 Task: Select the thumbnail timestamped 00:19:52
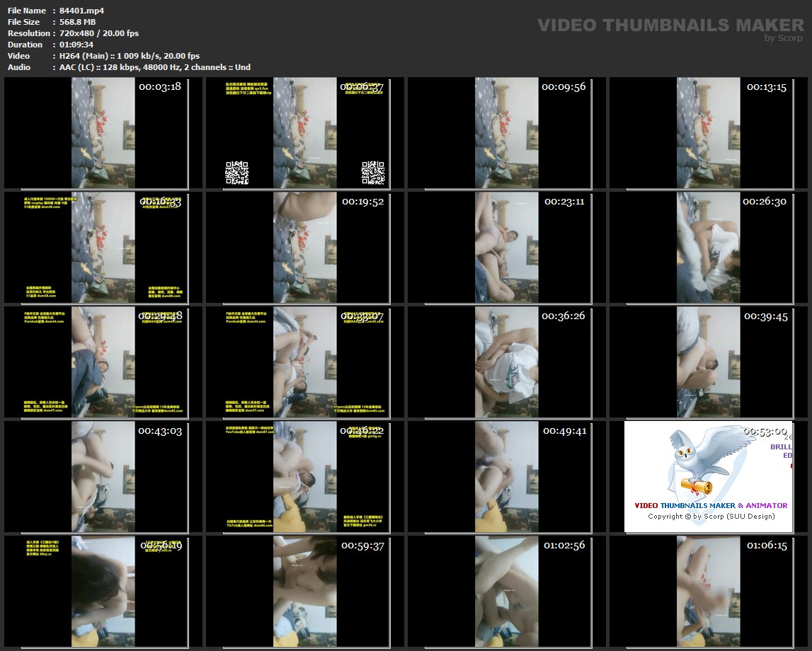coord(304,248)
